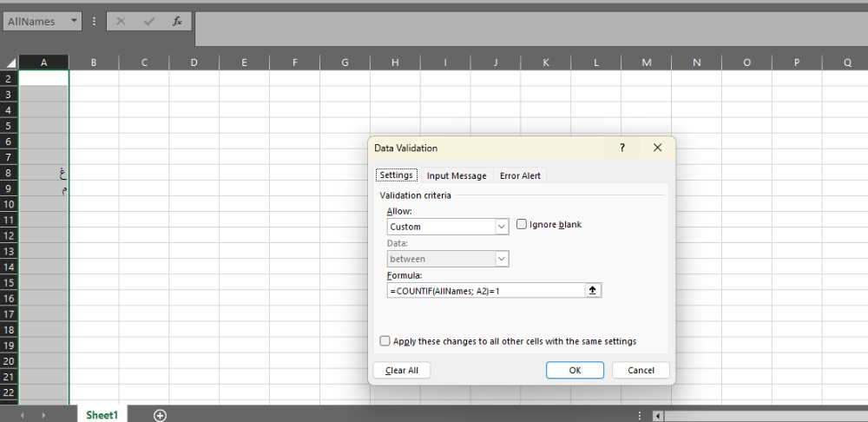Switch to the Input Message tab
This screenshot has width=868, height=422.
click(457, 175)
